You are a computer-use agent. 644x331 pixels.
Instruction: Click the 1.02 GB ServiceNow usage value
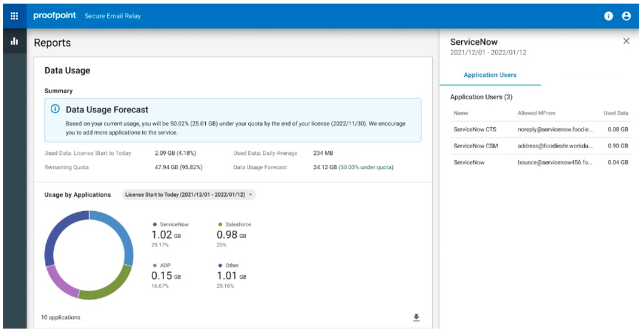tap(166, 235)
